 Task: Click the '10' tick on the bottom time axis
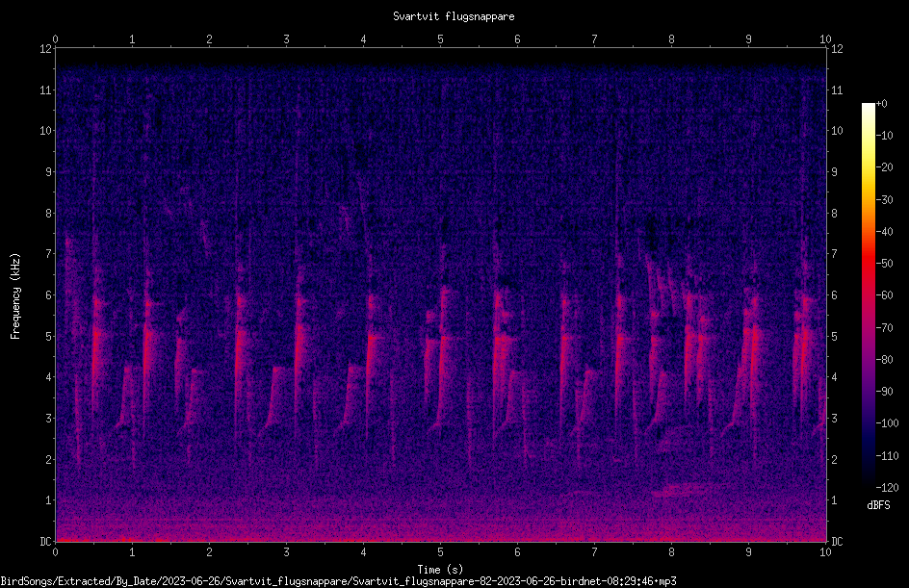pos(825,552)
